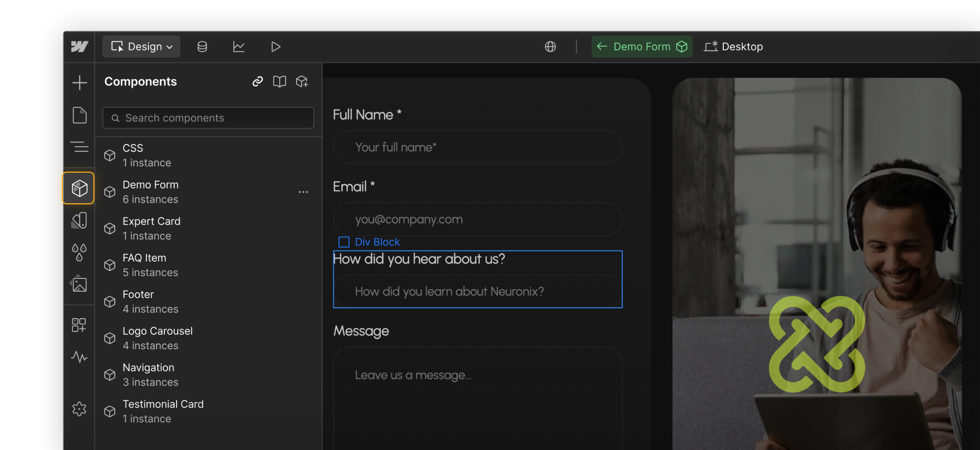
Task: Click the Footer component cube icon
Action: point(110,302)
